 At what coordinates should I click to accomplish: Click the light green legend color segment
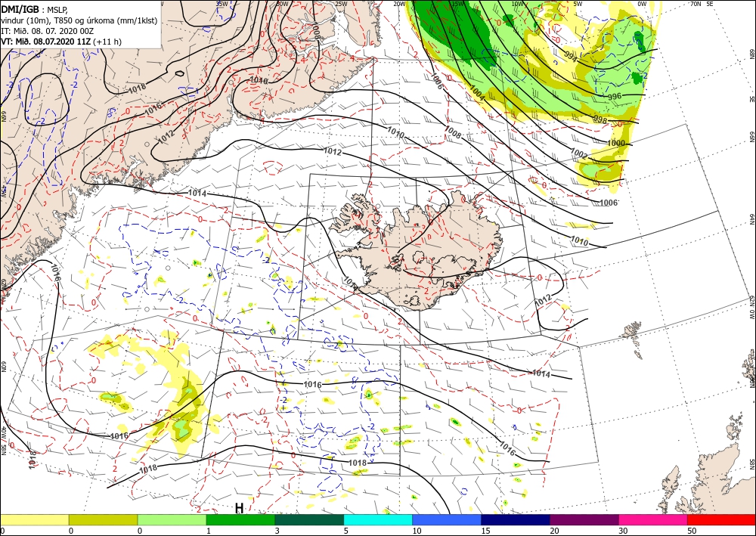click(x=172, y=519)
